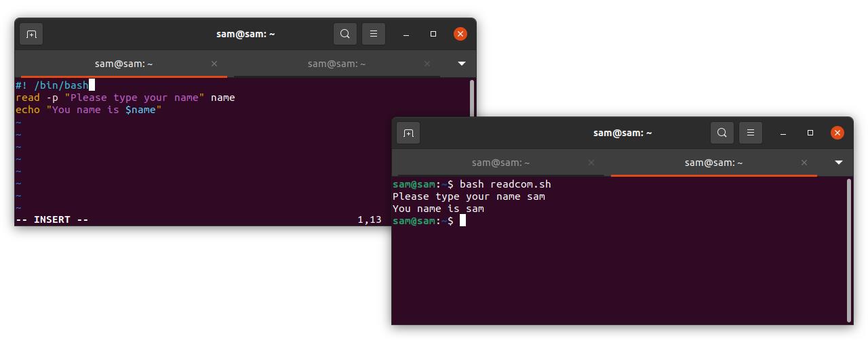This screenshot has width=868, height=340.
Task: Minimize the bash terminal window
Action: click(x=783, y=133)
